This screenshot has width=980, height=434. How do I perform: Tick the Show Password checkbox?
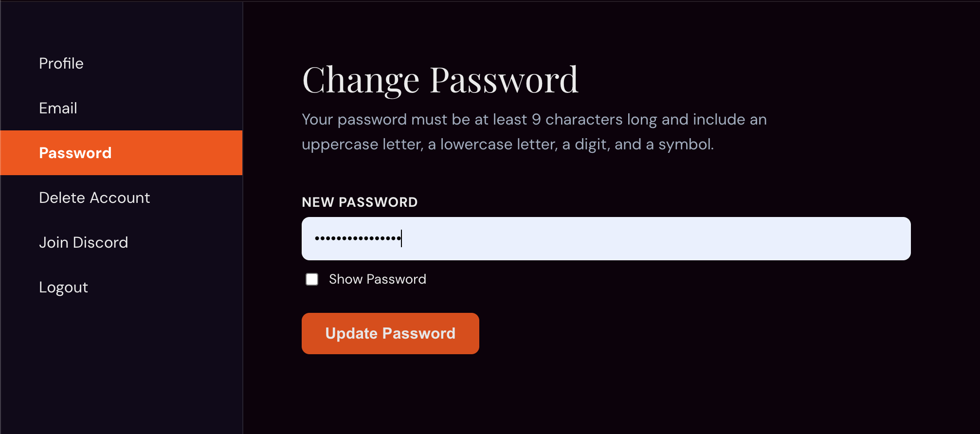[x=312, y=279]
